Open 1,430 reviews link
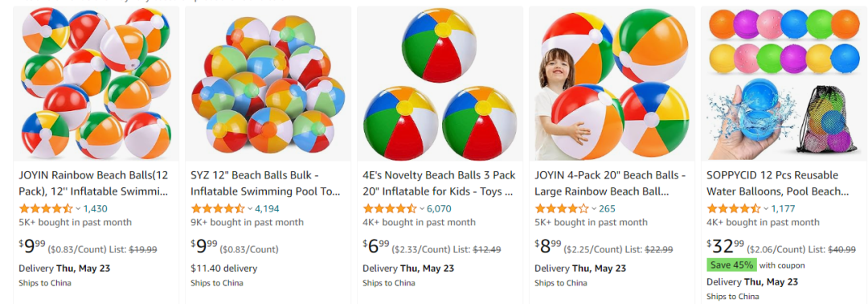 [x=95, y=209]
